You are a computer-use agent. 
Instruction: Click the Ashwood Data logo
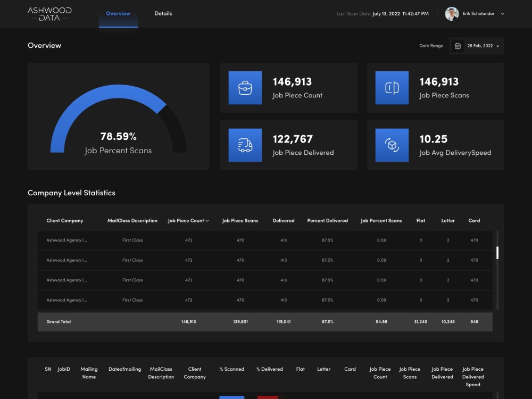click(49, 14)
